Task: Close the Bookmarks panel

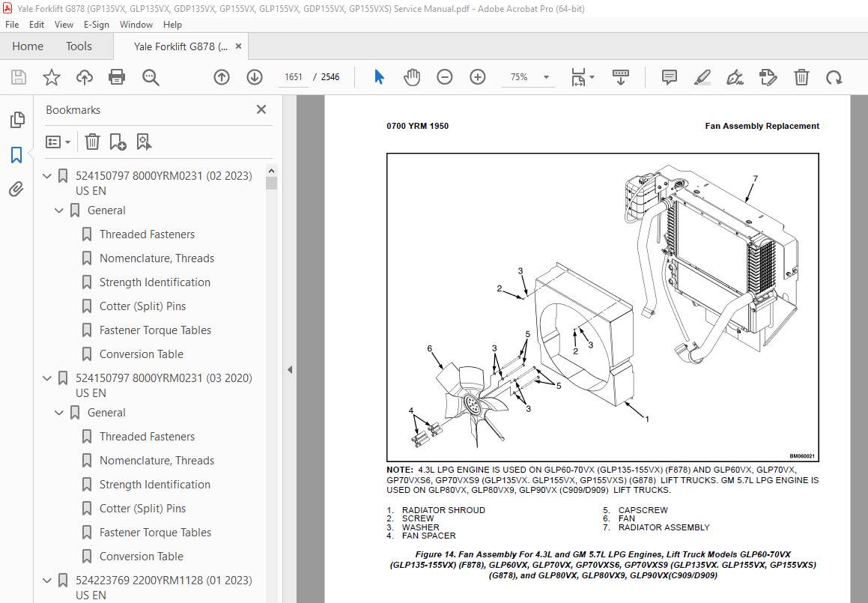Action: pos(261,109)
